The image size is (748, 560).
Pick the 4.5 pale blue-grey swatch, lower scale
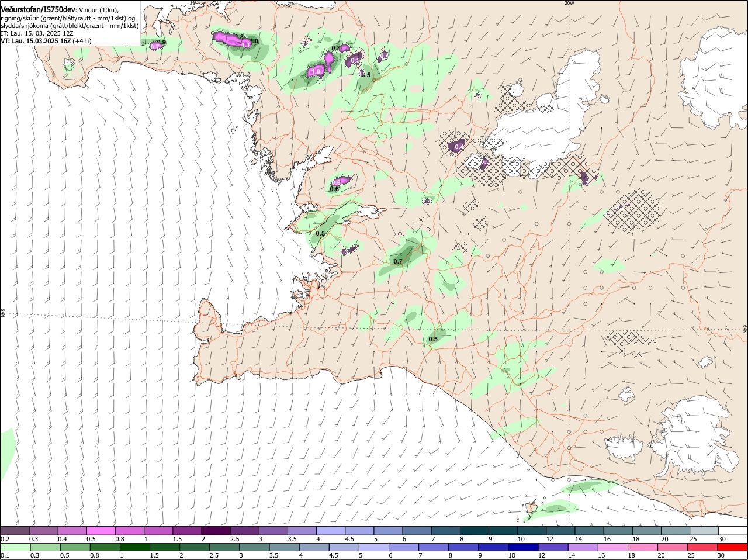(344, 547)
